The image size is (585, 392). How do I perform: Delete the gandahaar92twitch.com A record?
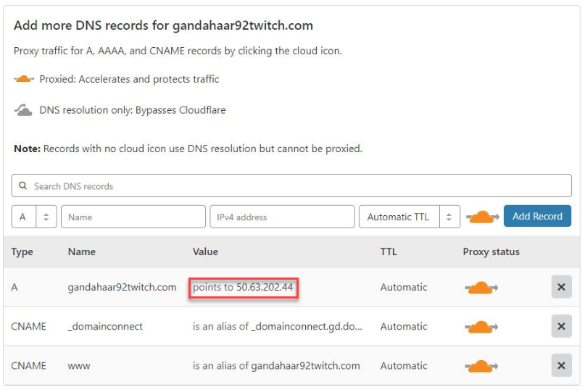tap(562, 287)
